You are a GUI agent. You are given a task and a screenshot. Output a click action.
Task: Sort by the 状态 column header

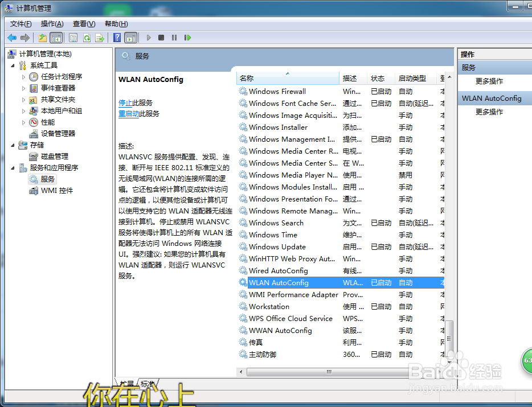[381, 79]
